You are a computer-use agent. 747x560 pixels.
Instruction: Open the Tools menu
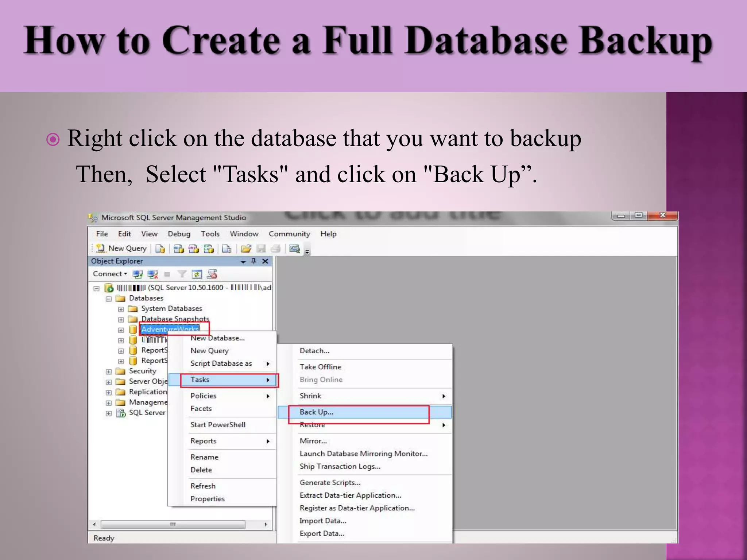point(210,234)
